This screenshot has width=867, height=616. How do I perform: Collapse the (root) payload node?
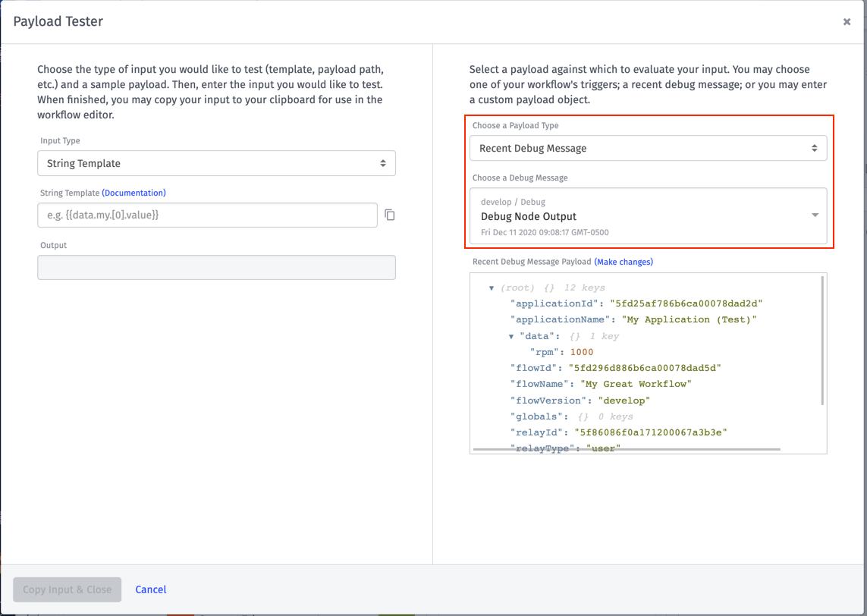coord(491,288)
